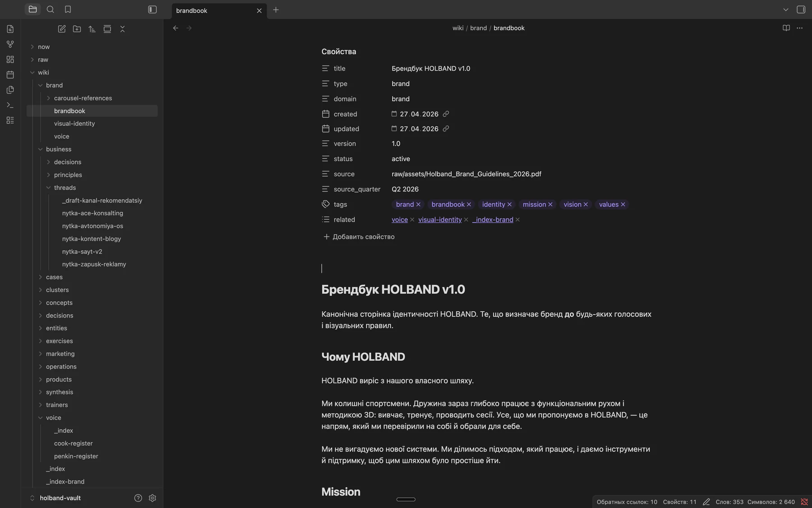This screenshot has width=812, height=508.
Task: Toggle editing mode pencil in status bar
Action: (706, 502)
